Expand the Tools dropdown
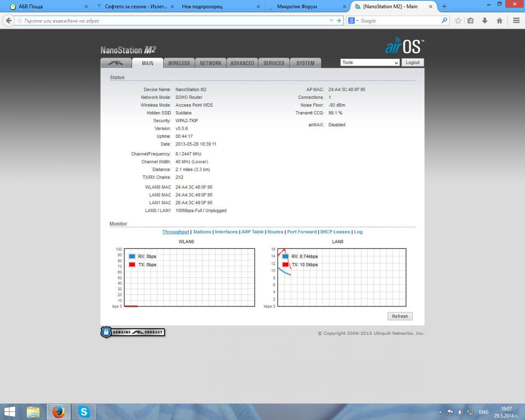The height and width of the screenshot is (420, 525). [x=370, y=63]
